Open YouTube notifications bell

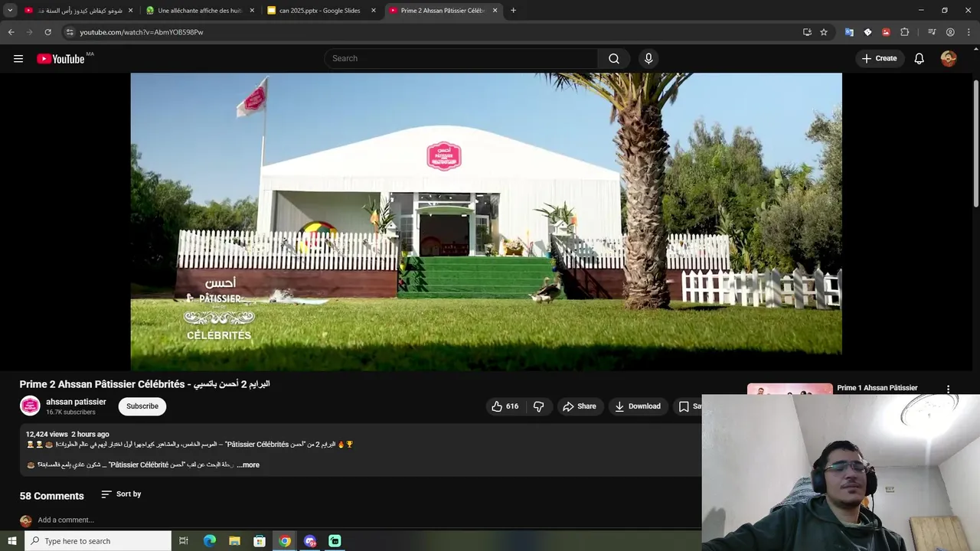pos(920,59)
